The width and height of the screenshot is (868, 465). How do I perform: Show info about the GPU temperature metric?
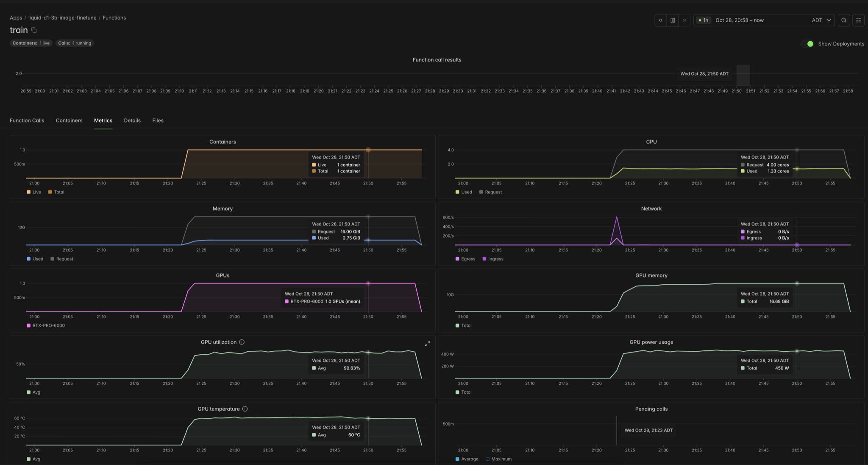(x=245, y=409)
